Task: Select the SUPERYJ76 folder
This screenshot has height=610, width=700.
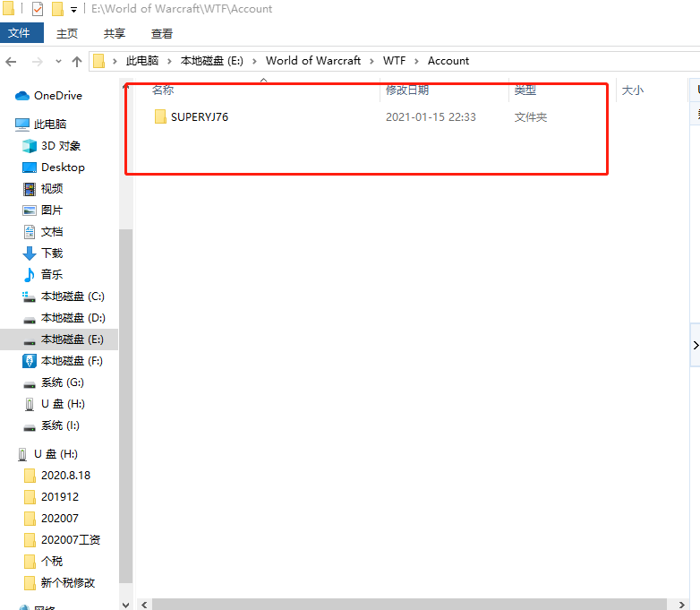Action: (200, 117)
